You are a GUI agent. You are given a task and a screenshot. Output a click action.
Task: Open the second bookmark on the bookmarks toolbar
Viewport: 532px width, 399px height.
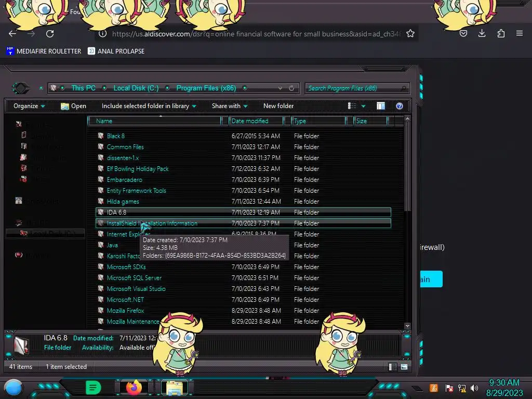116,51
